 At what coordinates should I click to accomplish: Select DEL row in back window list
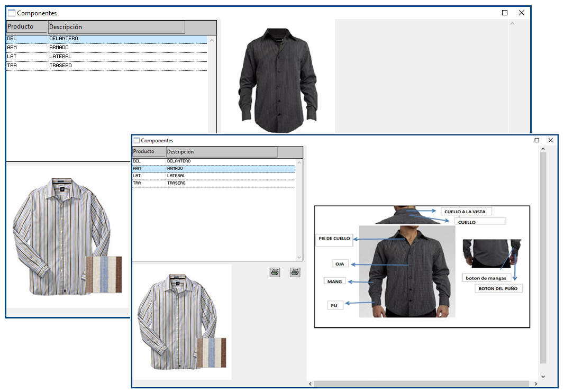point(107,39)
